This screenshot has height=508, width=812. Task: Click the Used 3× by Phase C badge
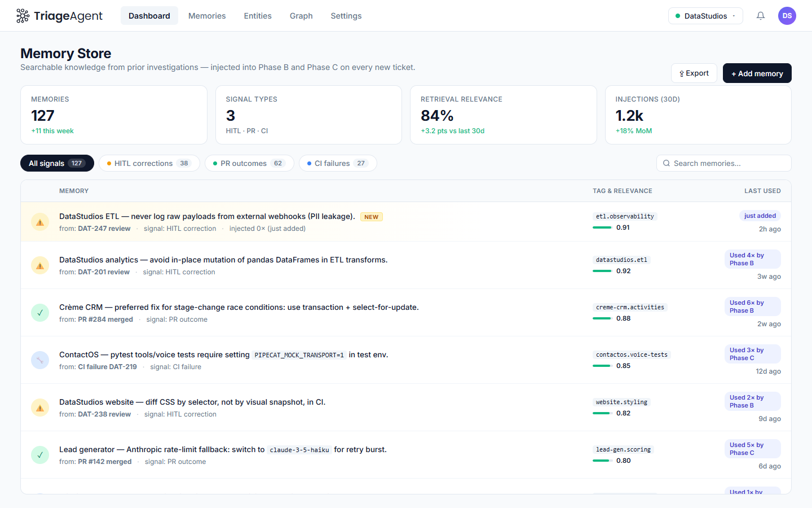coord(753,354)
